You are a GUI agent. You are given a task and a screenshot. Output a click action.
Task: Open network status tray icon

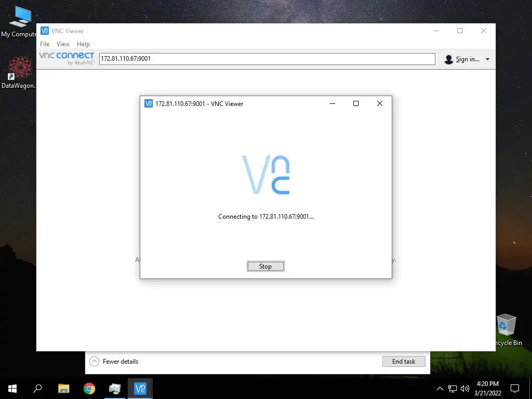(x=453, y=389)
